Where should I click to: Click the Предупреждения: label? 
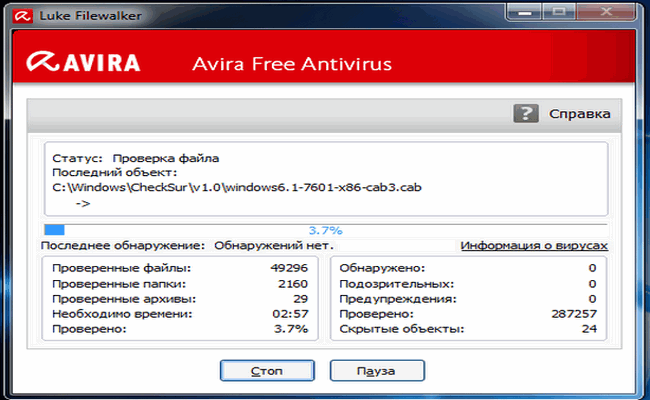click(x=398, y=299)
